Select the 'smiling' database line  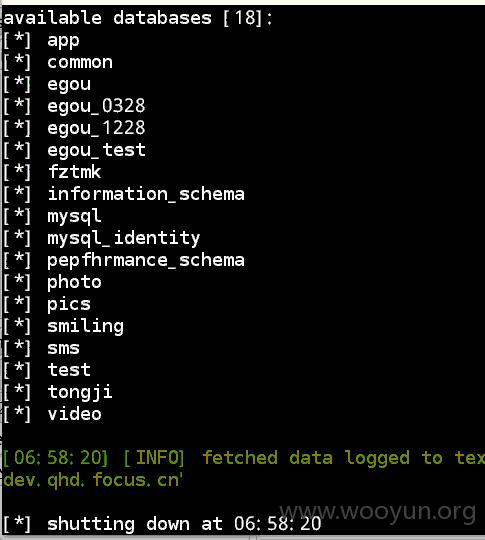pos(85,326)
